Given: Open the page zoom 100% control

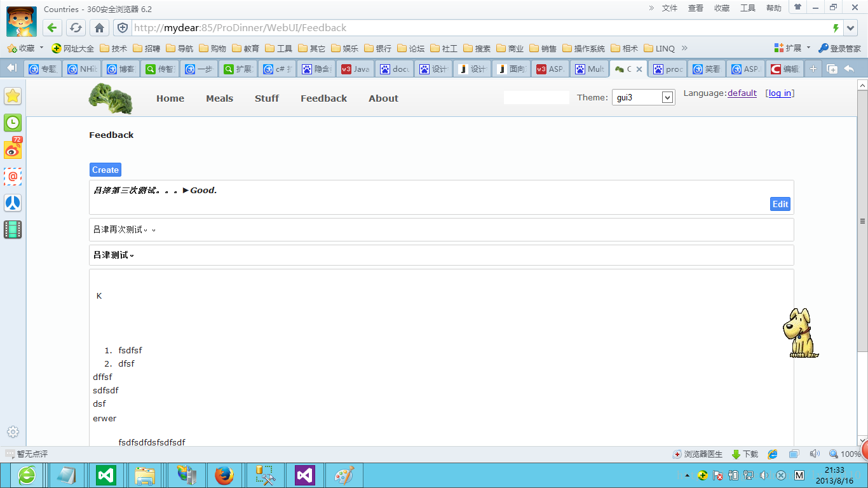Looking at the screenshot, I should pos(845,454).
